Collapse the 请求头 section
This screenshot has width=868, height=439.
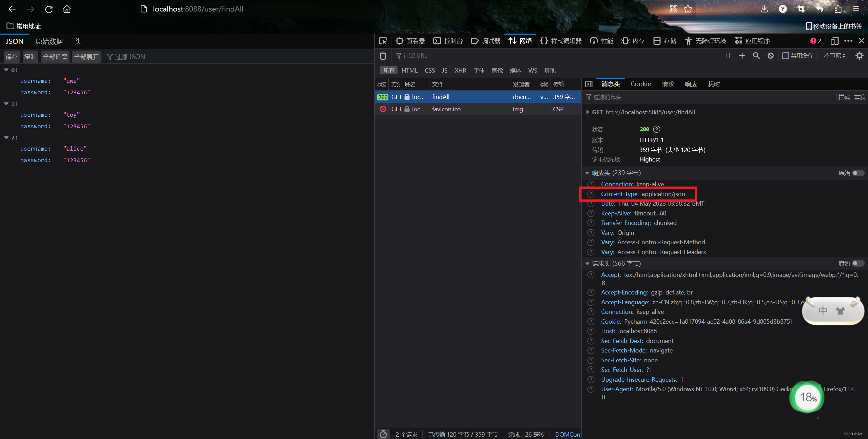coord(587,264)
